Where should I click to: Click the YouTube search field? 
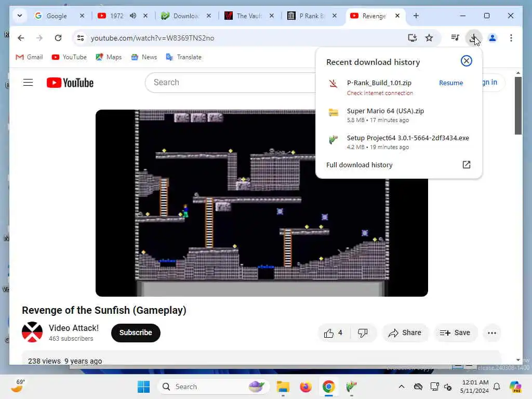231,83
